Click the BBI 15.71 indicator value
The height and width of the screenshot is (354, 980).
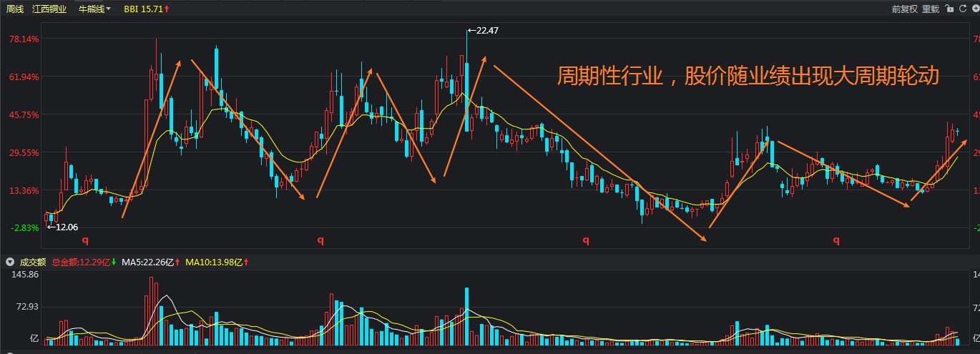(146, 9)
